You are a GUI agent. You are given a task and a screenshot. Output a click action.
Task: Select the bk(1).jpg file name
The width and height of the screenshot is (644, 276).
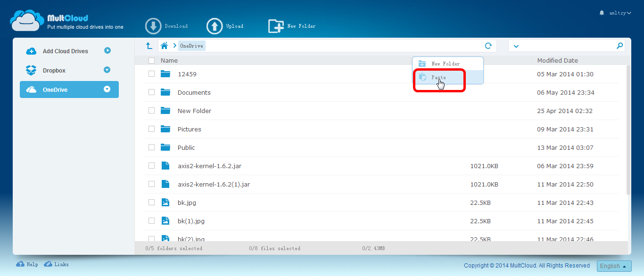tap(191, 221)
